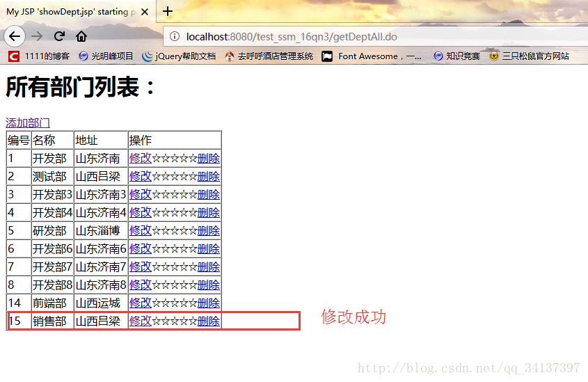
Task: Click the 三只松鼠官方网站 bookmark icon
Action: coord(494,56)
